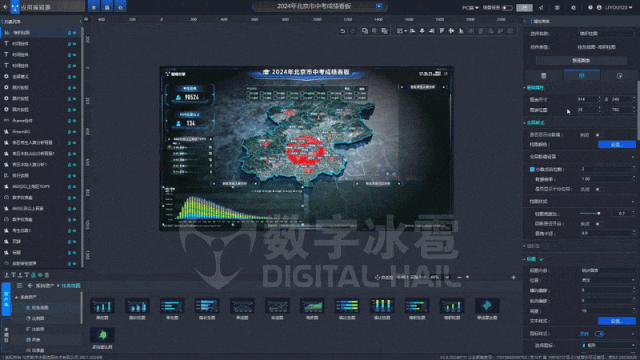The height and width of the screenshot is (360, 640).
Task: Click the first bar chart asset thumbnail
Action: click(x=102, y=306)
